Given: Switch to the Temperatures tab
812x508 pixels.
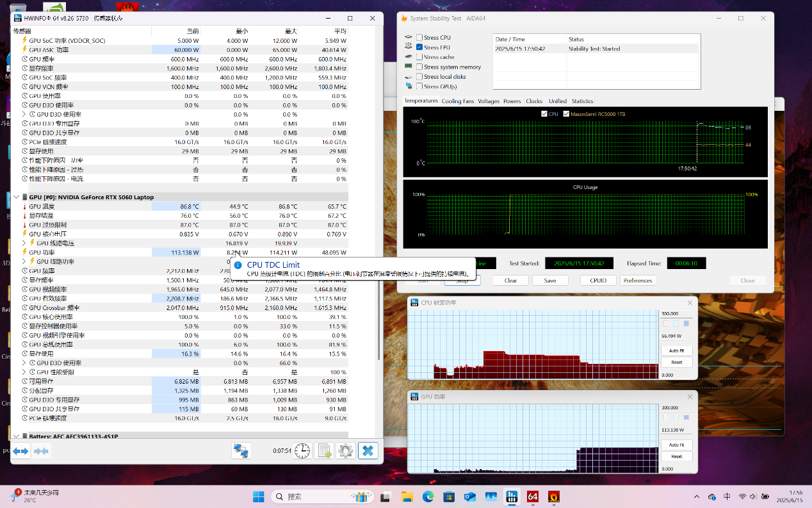Looking at the screenshot, I should (421, 101).
